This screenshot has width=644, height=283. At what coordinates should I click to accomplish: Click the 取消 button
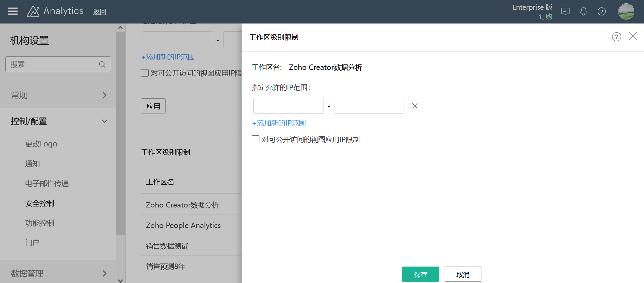(x=463, y=274)
